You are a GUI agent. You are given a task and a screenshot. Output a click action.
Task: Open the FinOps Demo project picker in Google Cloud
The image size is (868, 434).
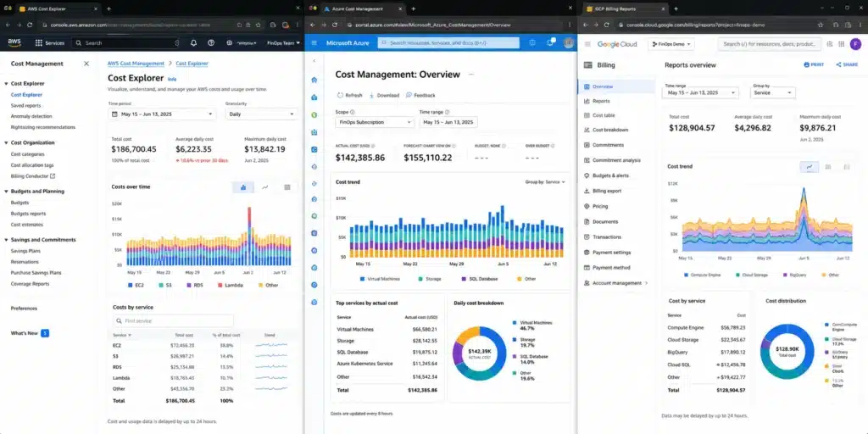(671, 44)
